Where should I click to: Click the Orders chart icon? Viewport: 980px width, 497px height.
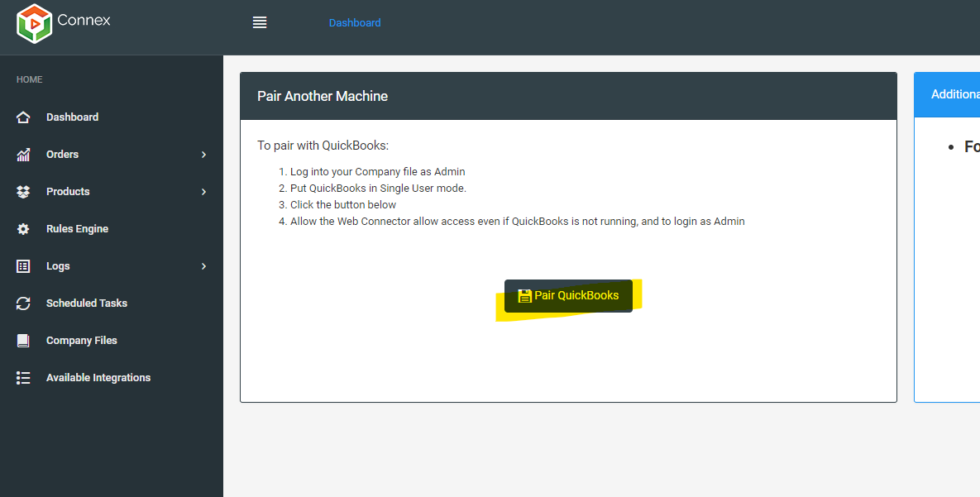[23, 155]
